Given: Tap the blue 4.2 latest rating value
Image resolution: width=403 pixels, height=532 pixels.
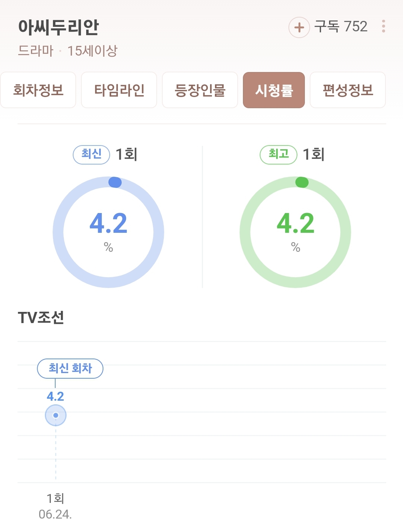Looking at the screenshot, I should click(108, 223).
